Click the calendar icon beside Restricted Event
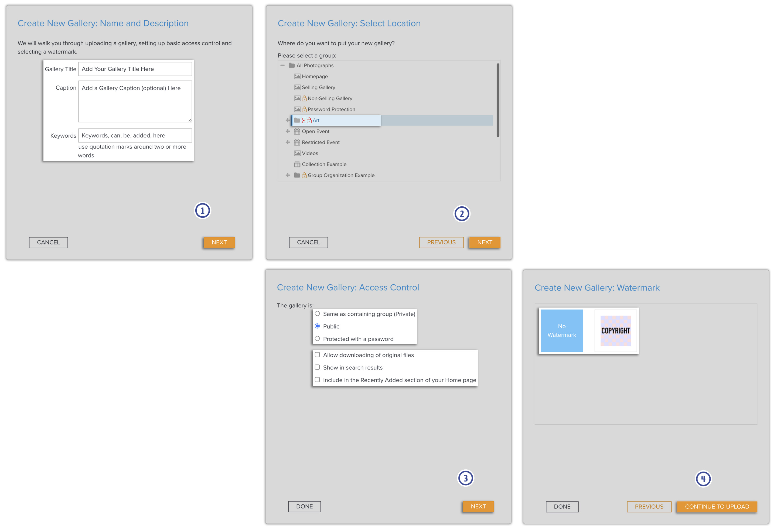Viewport: 777px width, 532px height. tap(297, 142)
